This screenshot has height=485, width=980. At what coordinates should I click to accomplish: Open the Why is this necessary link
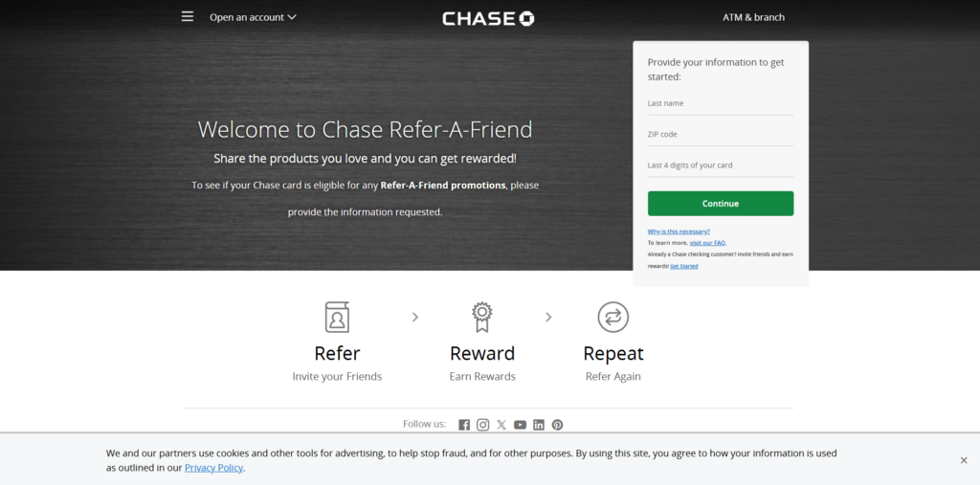[x=679, y=231]
